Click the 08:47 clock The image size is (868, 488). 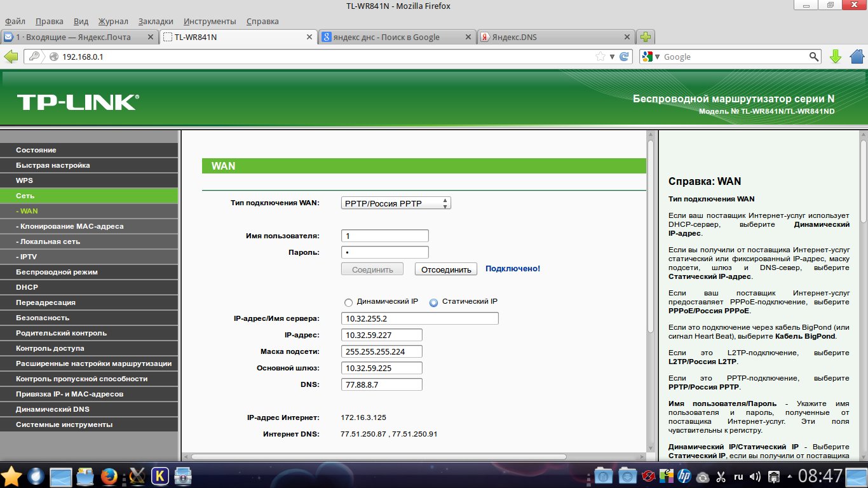[x=820, y=475]
